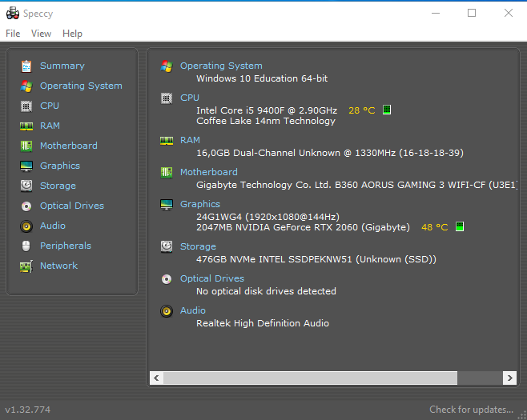Click the Storage heading link in summary
Screen dimensions: 527x420
[x=198, y=246]
